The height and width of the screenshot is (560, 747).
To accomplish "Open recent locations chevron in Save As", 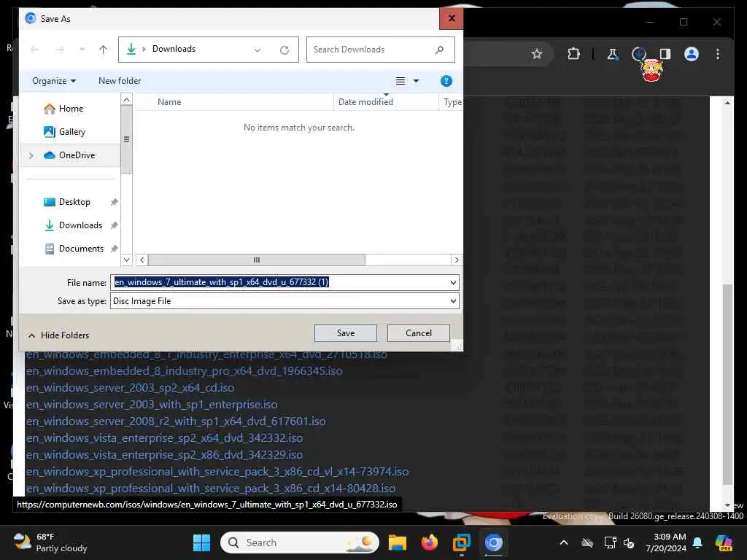I will point(82,50).
